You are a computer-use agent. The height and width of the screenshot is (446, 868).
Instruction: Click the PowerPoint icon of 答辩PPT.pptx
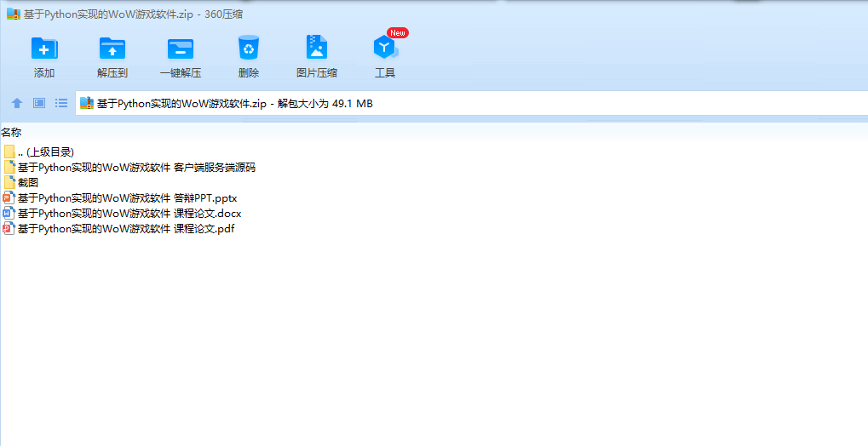click(9, 197)
